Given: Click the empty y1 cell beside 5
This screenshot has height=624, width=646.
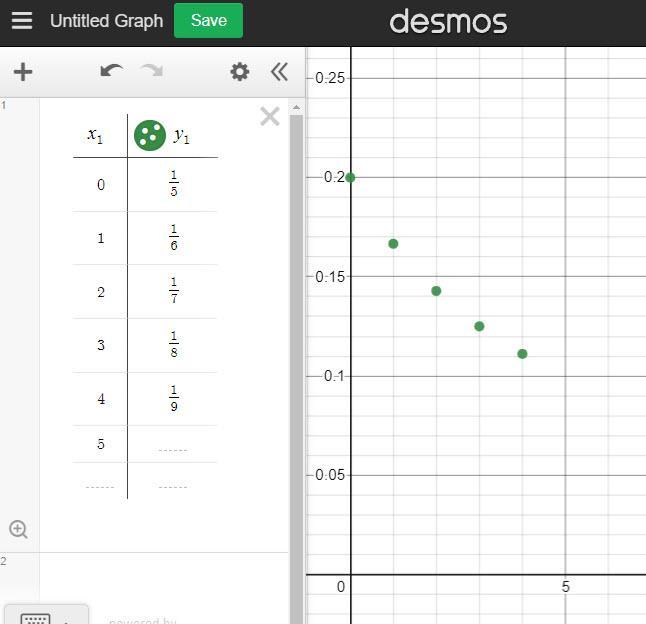Looking at the screenshot, I should click(173, 444).
